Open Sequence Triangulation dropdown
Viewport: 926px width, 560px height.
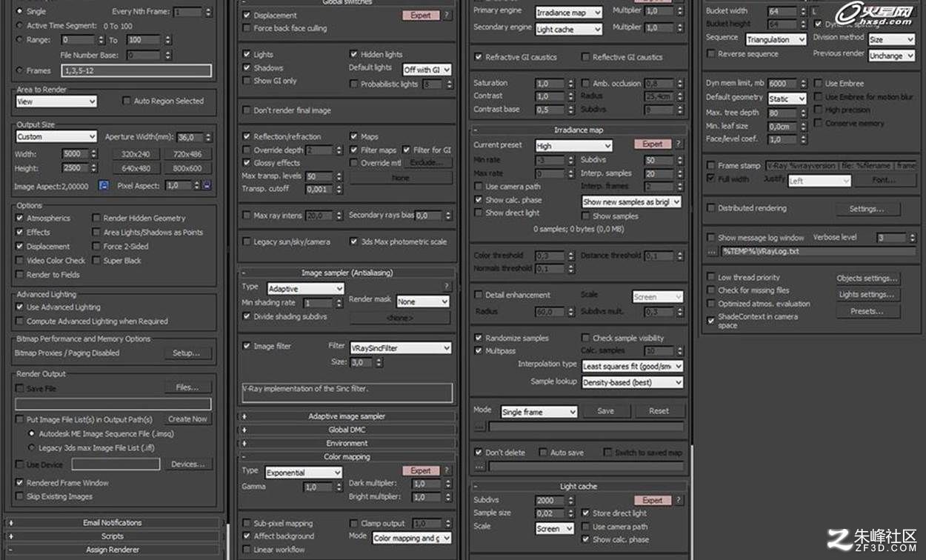point(776,39)
